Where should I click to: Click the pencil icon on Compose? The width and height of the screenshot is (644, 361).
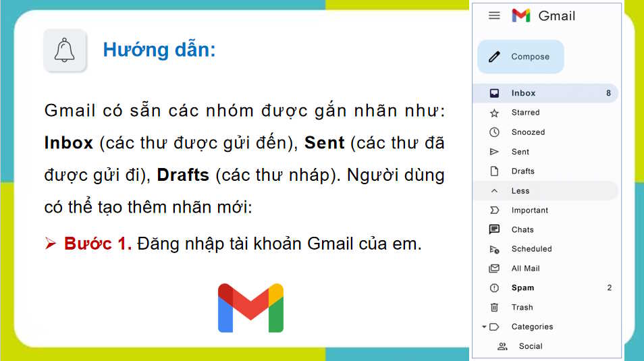pos(495,57)
